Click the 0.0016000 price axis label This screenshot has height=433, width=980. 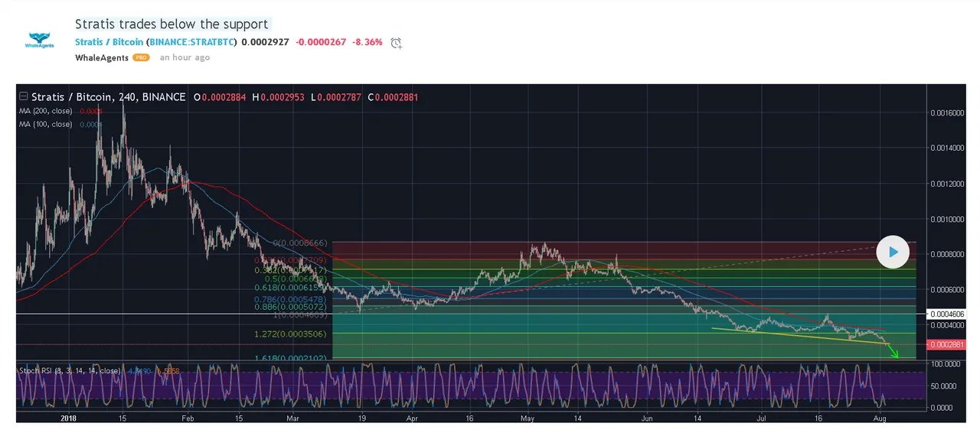(x=947, y=113)
